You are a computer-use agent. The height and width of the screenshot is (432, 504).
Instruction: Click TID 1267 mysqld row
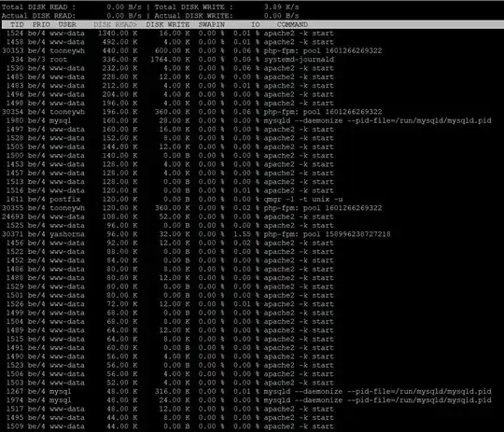pyautogui.click(x=15, y=391)
